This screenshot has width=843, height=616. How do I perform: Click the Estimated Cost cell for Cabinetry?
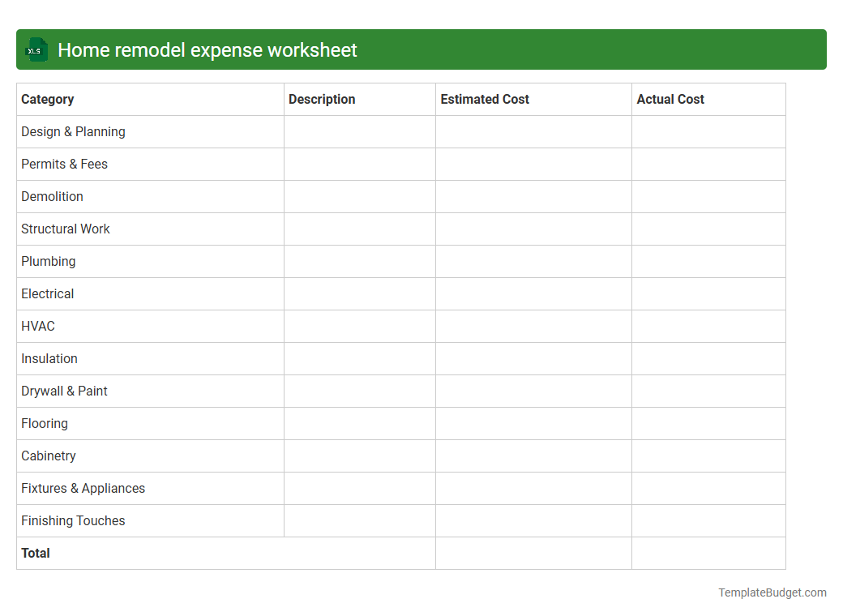(533, 456)
